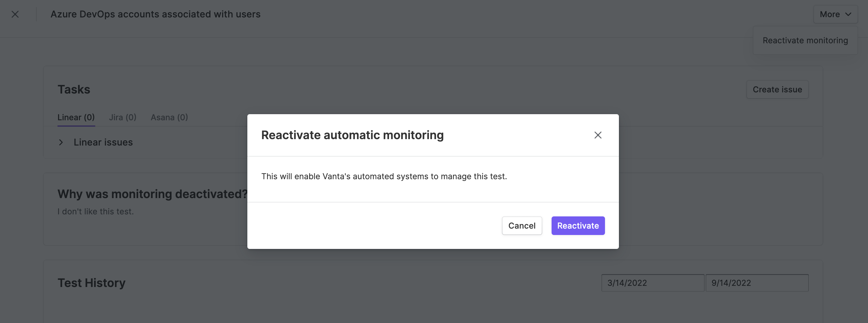This screenshot has height=323, width=868.
Task: Click the Reactivate button
Action: [x=578, y=226]
